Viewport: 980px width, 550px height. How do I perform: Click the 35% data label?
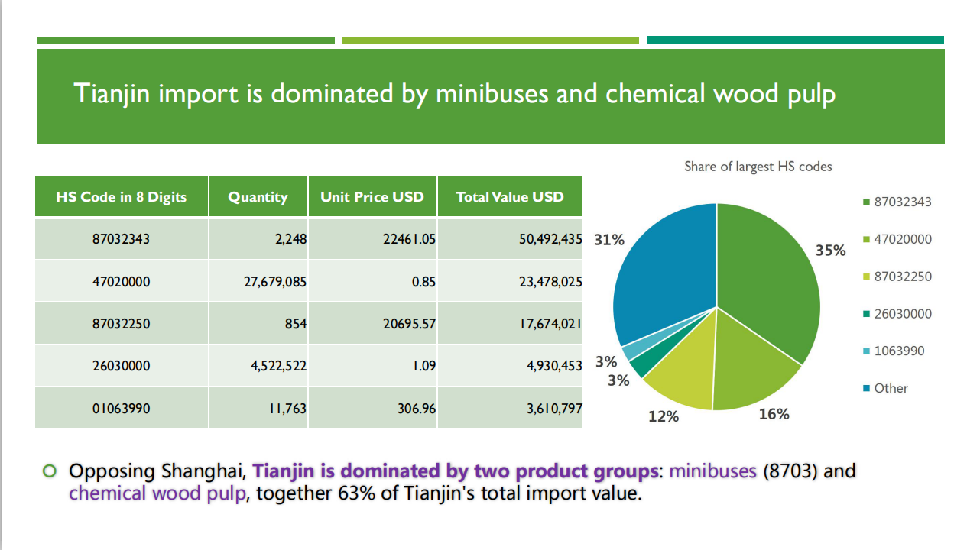(x=831, y=251)
